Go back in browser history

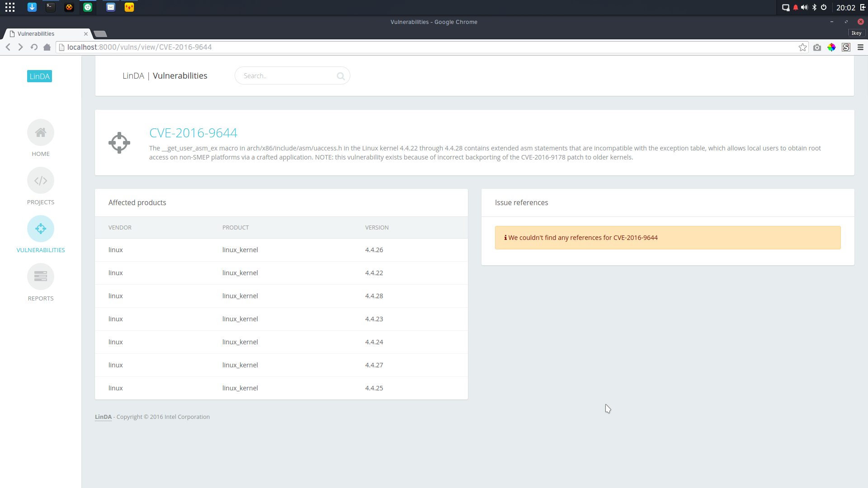(x=8, y=47)
